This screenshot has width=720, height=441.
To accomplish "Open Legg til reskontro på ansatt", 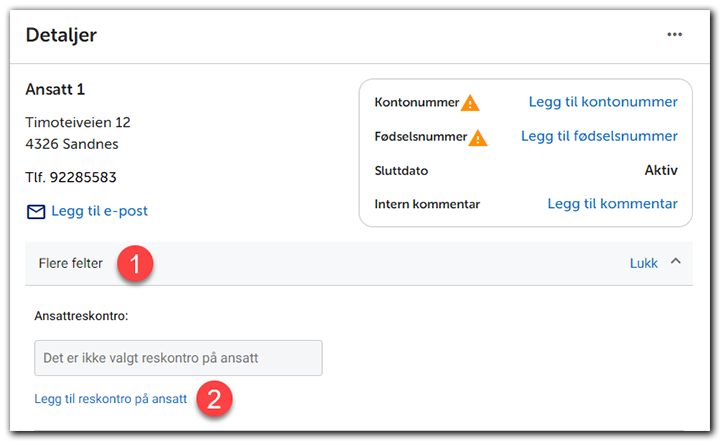I will pyautogui.click(x=110, y=398).
